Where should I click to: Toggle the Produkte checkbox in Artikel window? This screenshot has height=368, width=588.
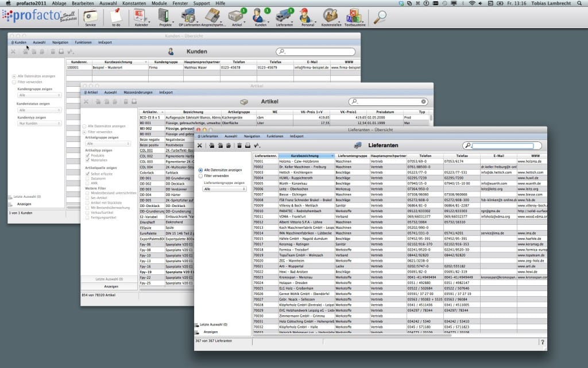(87, 155)
